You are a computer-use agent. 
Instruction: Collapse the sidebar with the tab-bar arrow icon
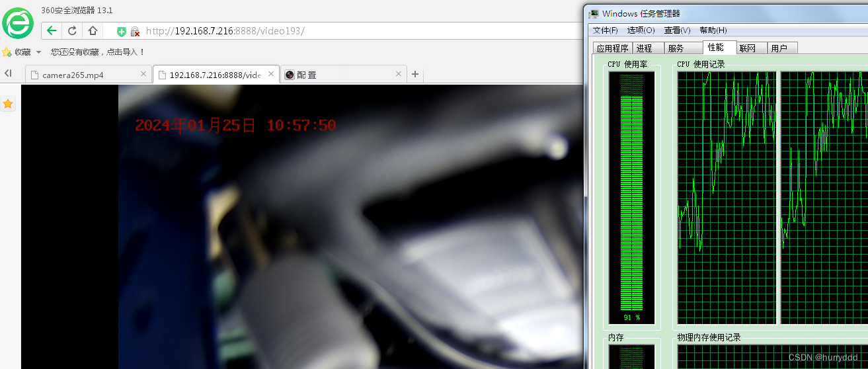click(x=8, y=73)
